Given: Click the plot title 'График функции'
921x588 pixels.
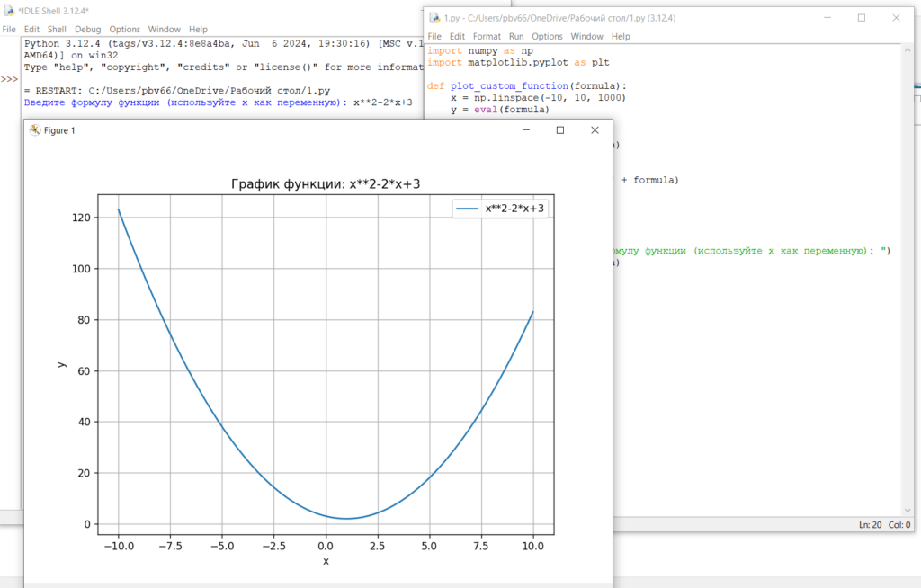Looking at the screenshot, I should coord(326,183).
